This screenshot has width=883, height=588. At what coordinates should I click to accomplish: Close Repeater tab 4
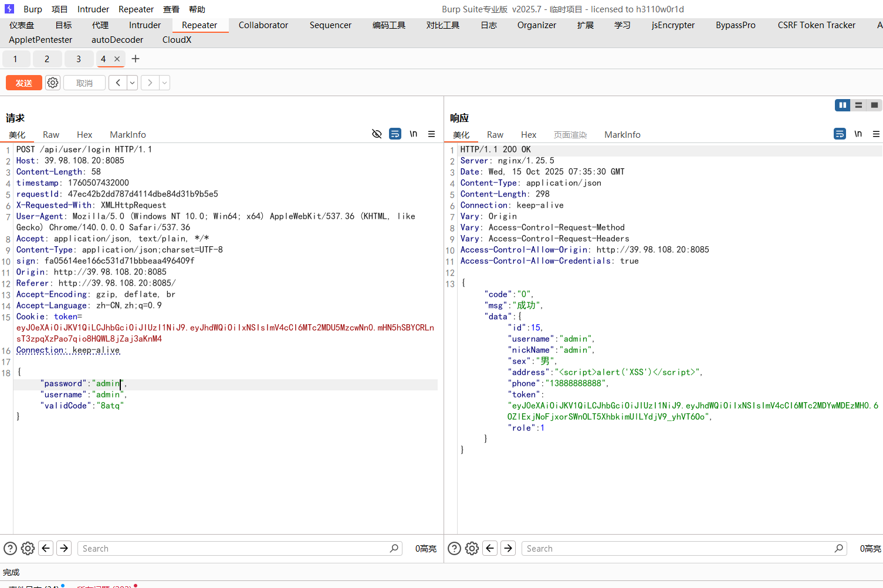point(117,59)
